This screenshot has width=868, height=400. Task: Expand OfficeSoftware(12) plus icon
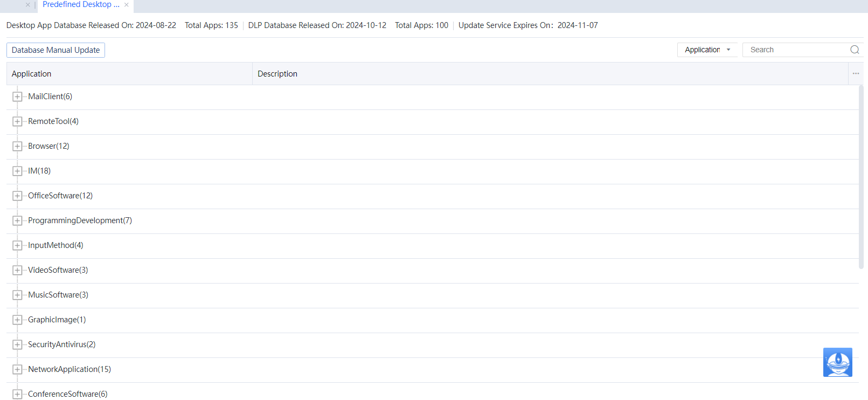tap(17, 196)
